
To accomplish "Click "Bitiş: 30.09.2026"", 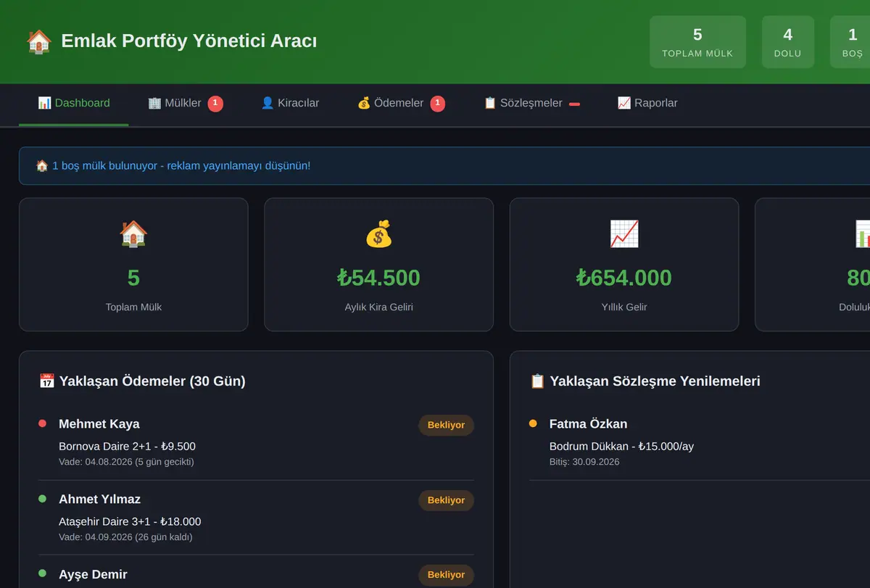I will point(584,462).
